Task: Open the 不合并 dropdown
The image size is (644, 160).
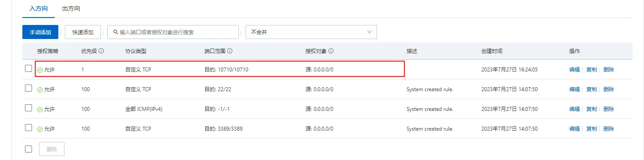Action: click(x=311, y=32)
